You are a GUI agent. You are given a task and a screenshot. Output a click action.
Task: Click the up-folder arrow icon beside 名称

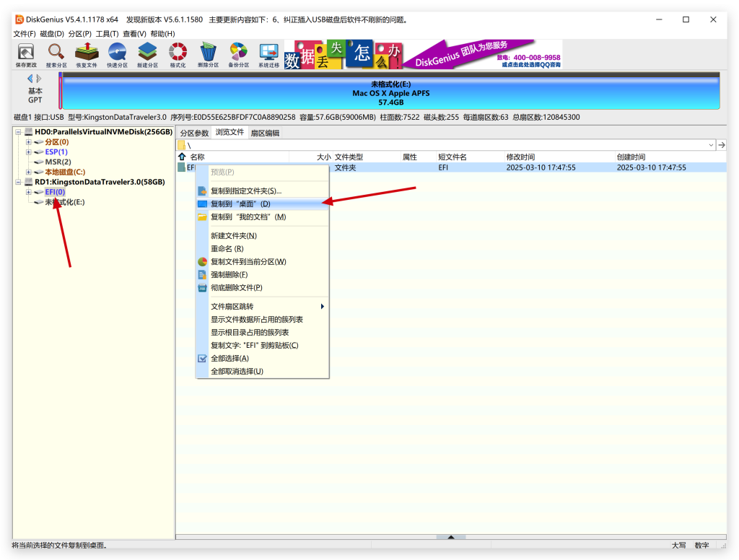(x=182, y=157)
